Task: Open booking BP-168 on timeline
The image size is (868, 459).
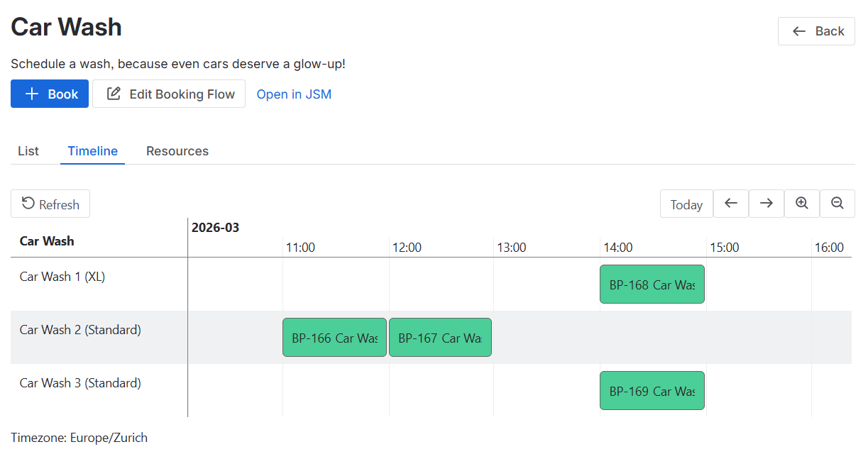Action: point(652,284)
